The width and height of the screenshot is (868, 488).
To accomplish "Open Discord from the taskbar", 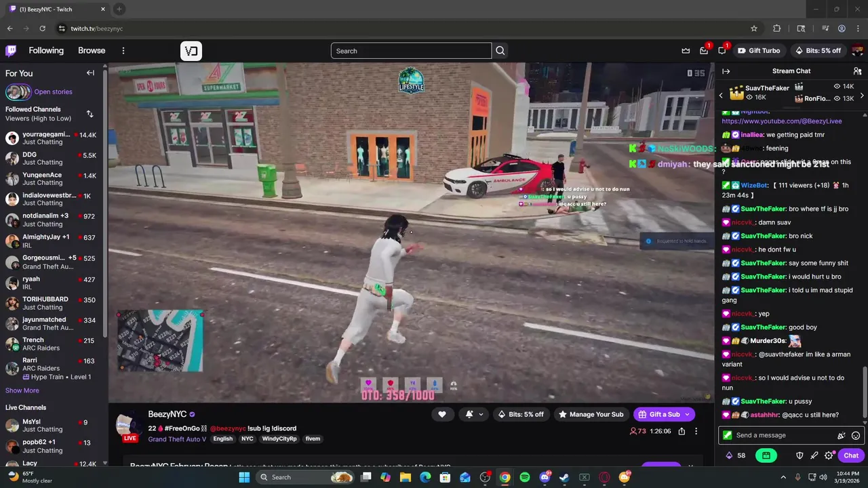I will tap(545, 477).
